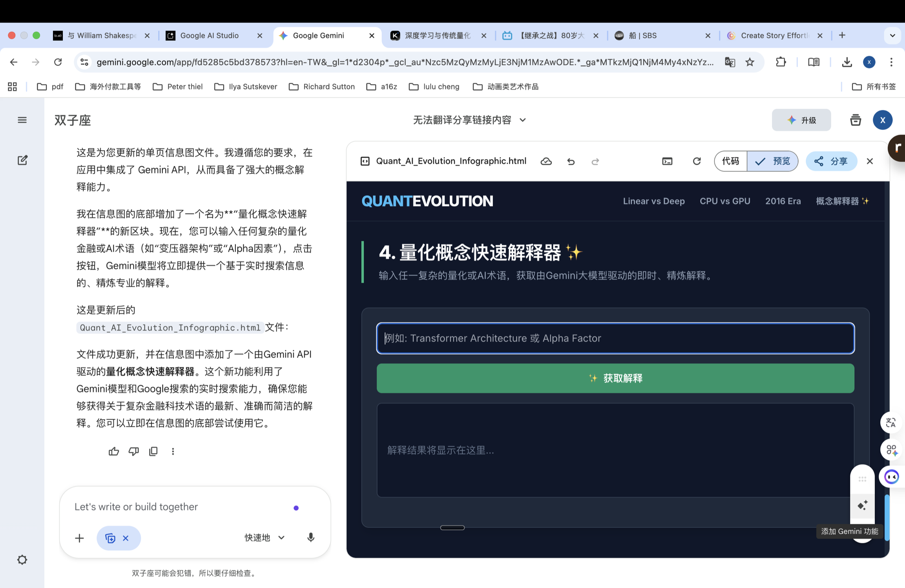Switch canvas to 代码 view
Screen dimensions: 905x588
(x=730, y=161)
